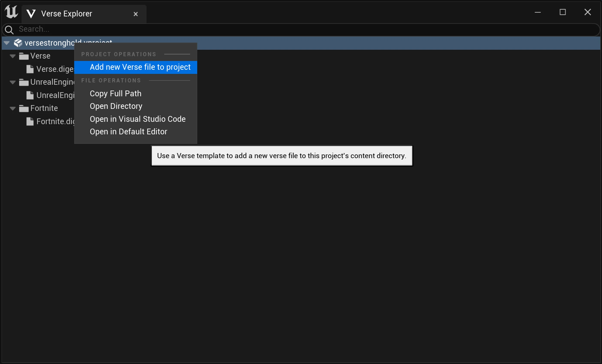Screen dimensions: 602x364
Task: Collapse the Verse folder
Action: click(13, 56)
